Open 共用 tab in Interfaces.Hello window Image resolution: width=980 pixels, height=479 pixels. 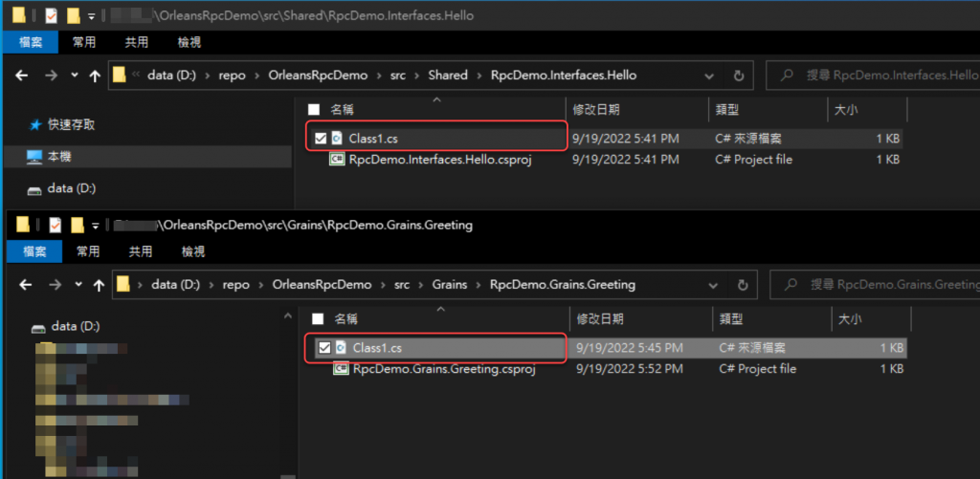(x=137, y=42)
